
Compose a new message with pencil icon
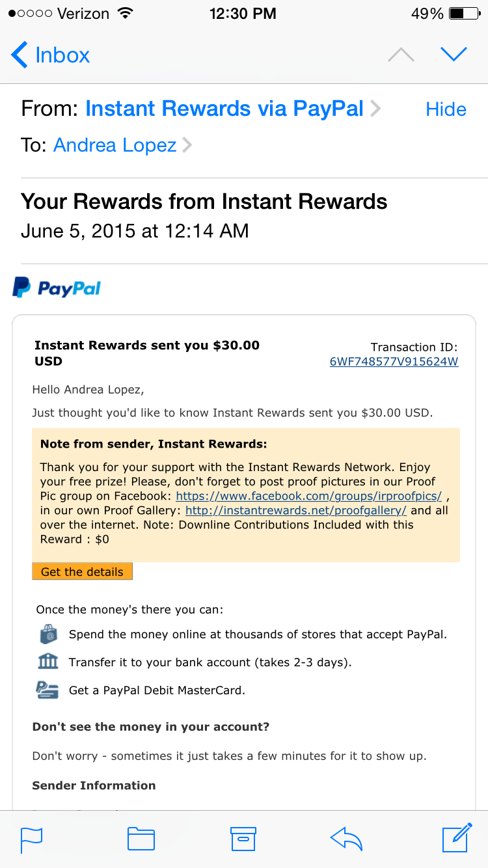pyautogui.click(x=457, y=837)
